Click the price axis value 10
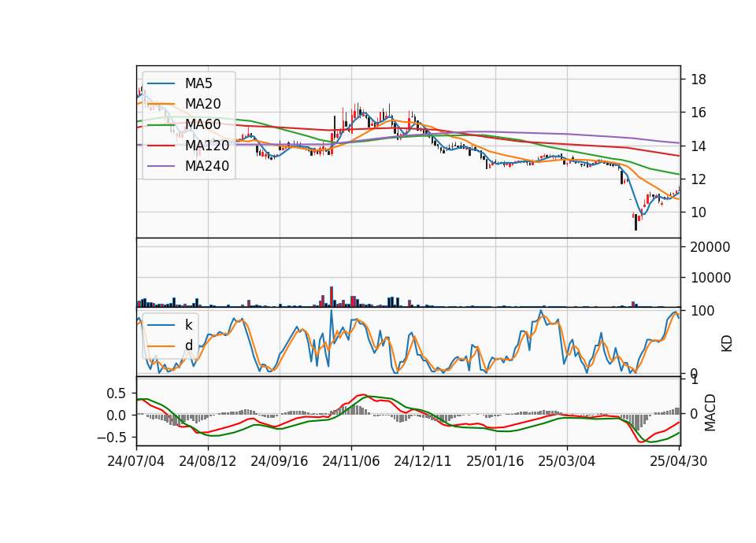 (699, 212)
